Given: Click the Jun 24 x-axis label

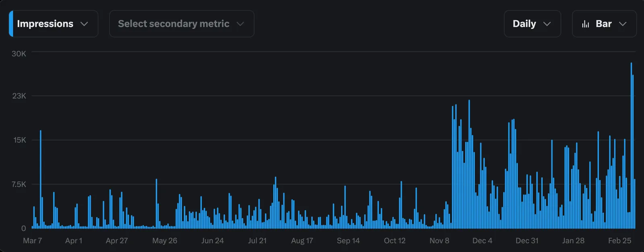Looking at the screenshot, I should click(213, 240).
